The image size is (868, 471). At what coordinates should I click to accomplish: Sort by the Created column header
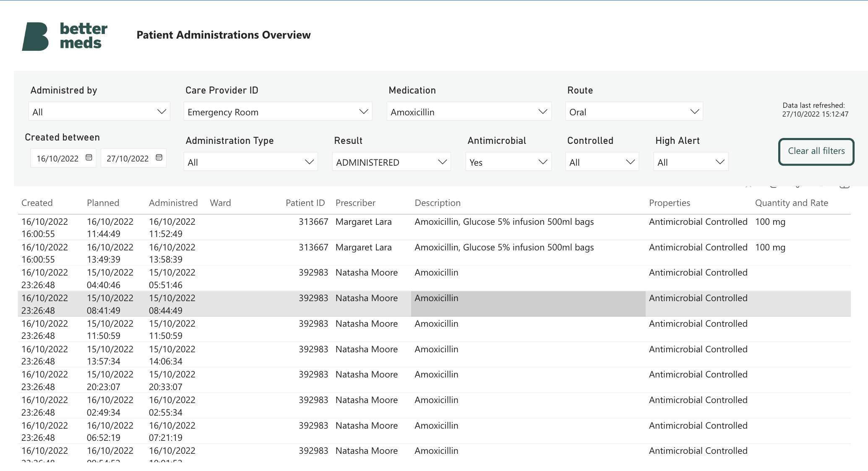coord(37,203)
